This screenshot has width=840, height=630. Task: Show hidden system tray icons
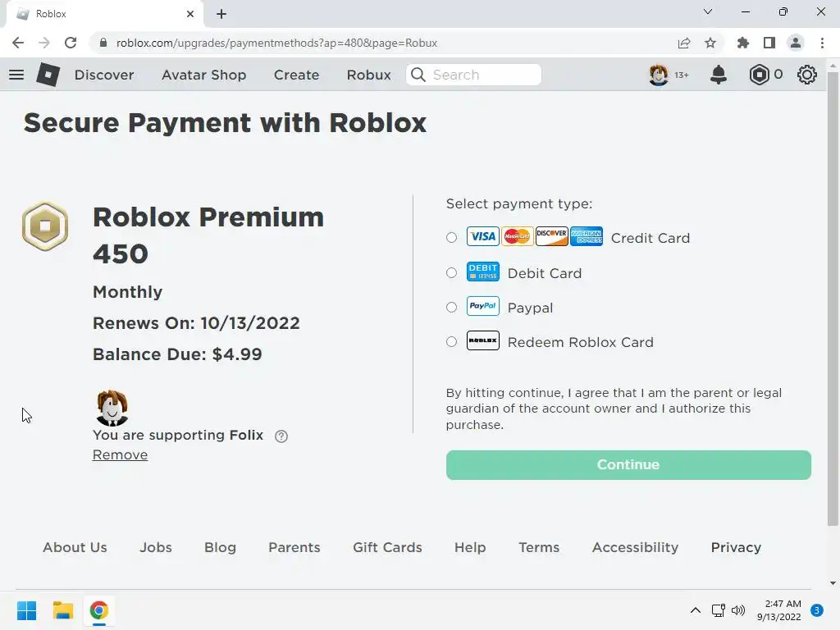pos(696,610)
